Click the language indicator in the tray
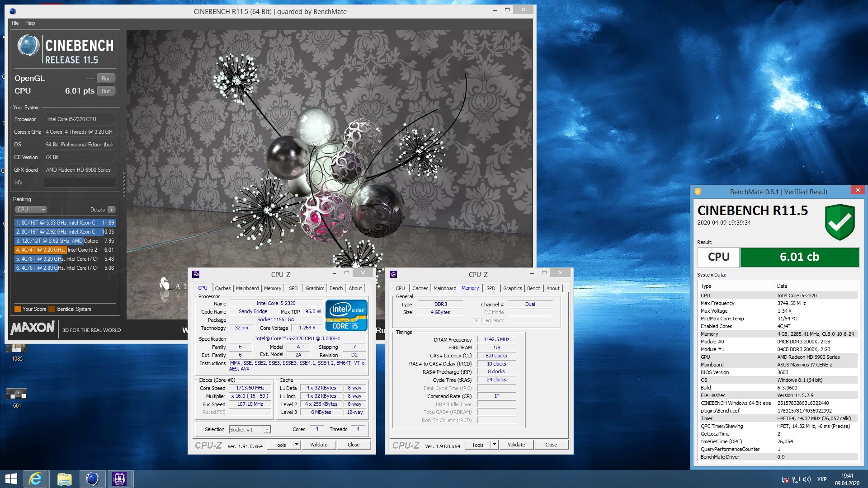 822,479
